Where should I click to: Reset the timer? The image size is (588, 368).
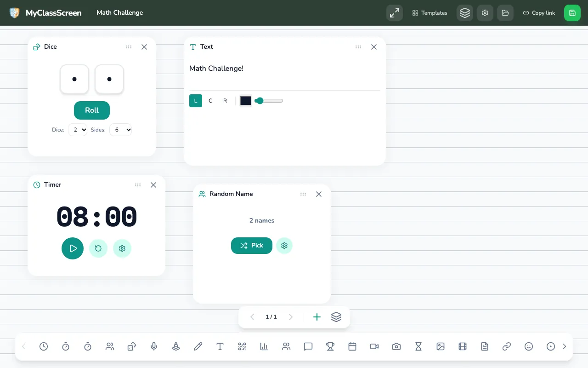point(98,248)
